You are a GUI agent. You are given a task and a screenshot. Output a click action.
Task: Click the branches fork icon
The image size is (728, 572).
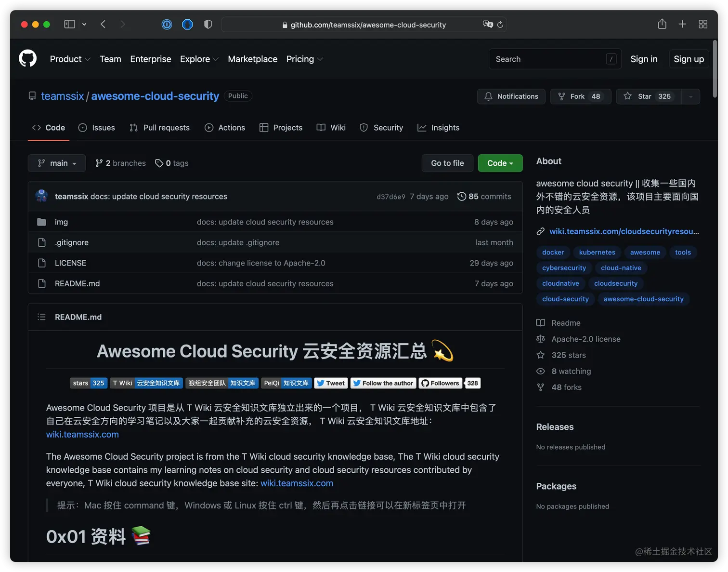pos(99,163)
